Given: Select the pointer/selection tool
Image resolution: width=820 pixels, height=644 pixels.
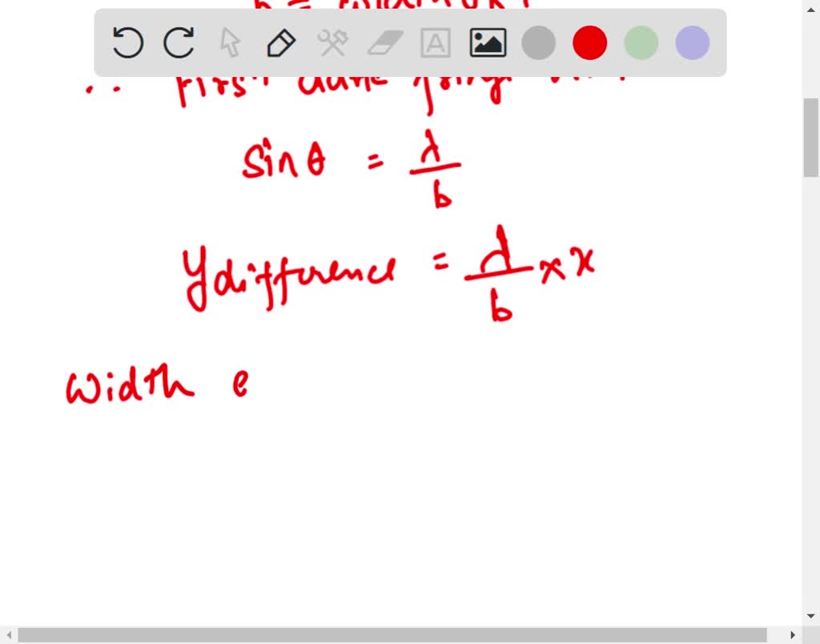Looking at the screenshot, I should 230,43.
